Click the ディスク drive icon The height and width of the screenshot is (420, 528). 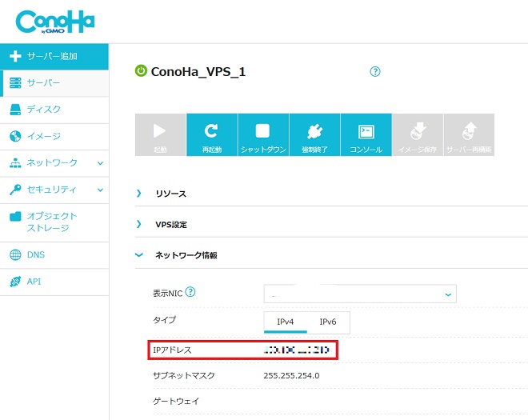click(15, 110)
